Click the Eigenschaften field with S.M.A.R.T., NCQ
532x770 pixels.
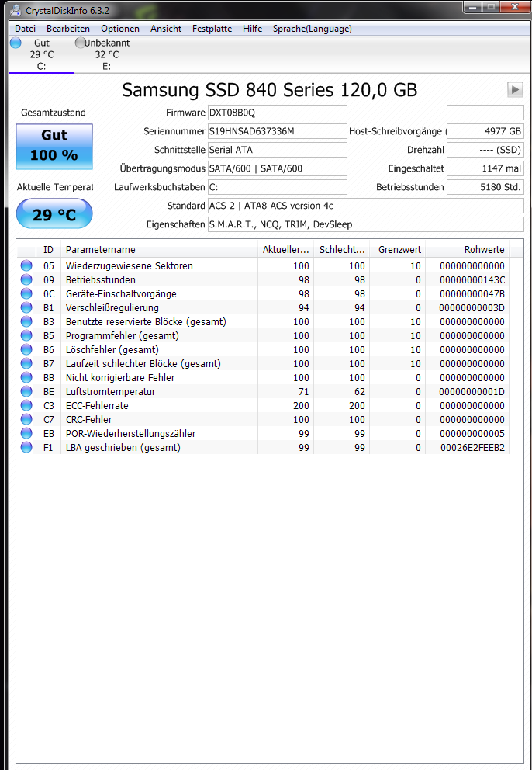[365, 224]
